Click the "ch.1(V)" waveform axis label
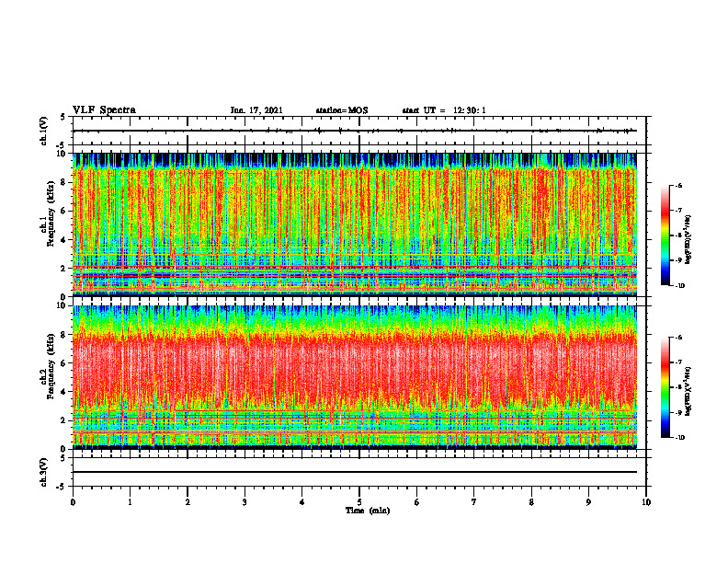This screenshot has width=728, height=563. 44,131
